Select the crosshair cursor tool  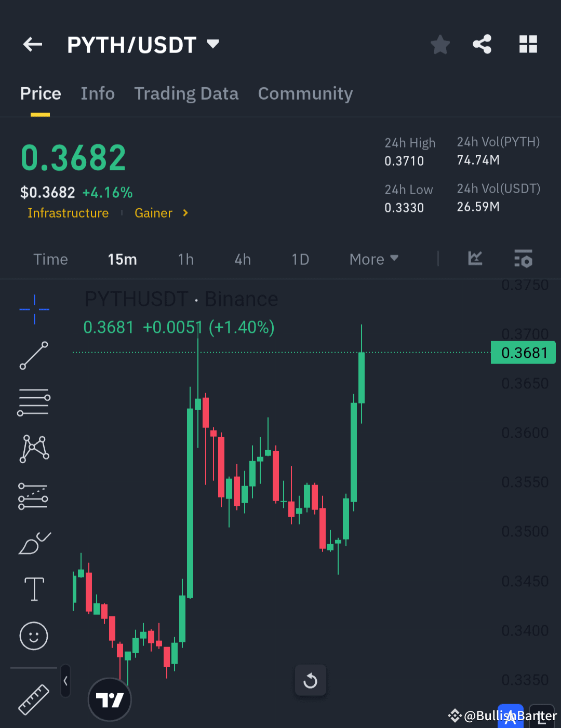[x=33, y=309]
